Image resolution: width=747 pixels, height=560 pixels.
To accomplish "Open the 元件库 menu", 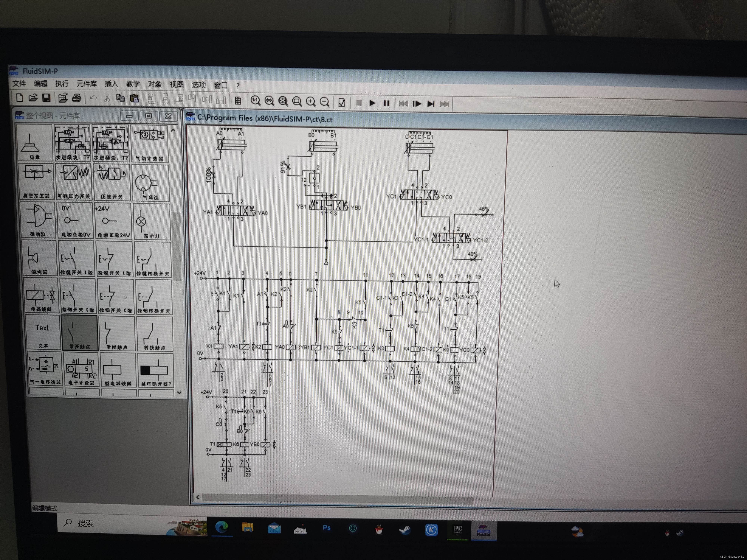I will point(86,84).
